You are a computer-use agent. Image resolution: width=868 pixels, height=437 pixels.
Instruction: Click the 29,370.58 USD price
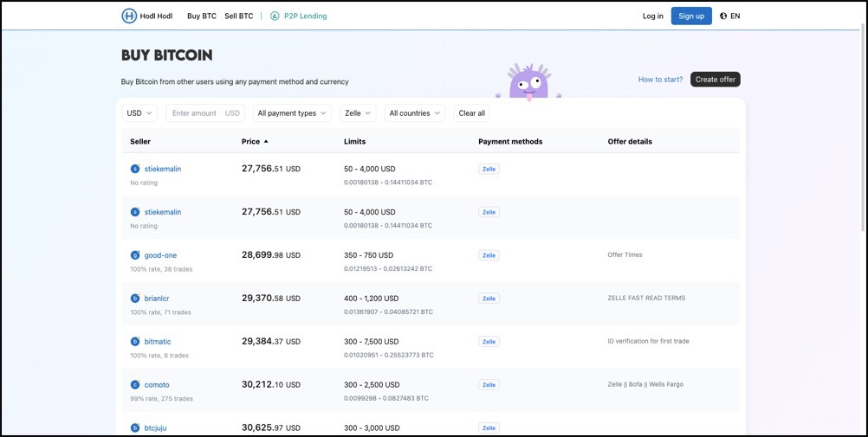[271, 299]
